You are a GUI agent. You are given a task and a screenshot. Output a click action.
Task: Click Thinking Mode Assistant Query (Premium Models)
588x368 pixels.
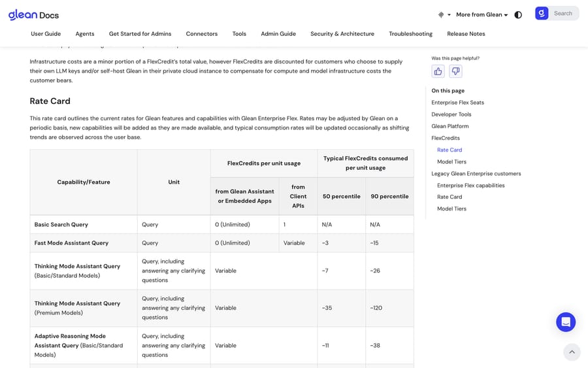[77, 308]
